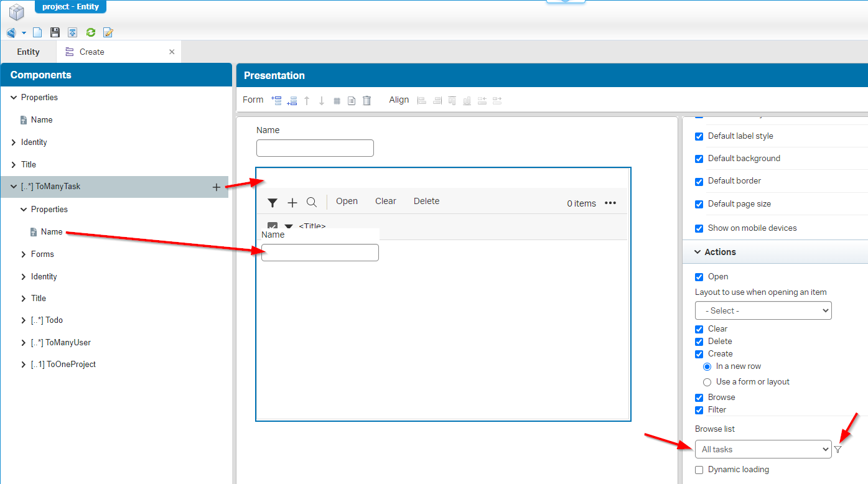Select the filter funnel icon in the list widget
The height and width of the screenshot is (484, 868).
click(273, 202)
